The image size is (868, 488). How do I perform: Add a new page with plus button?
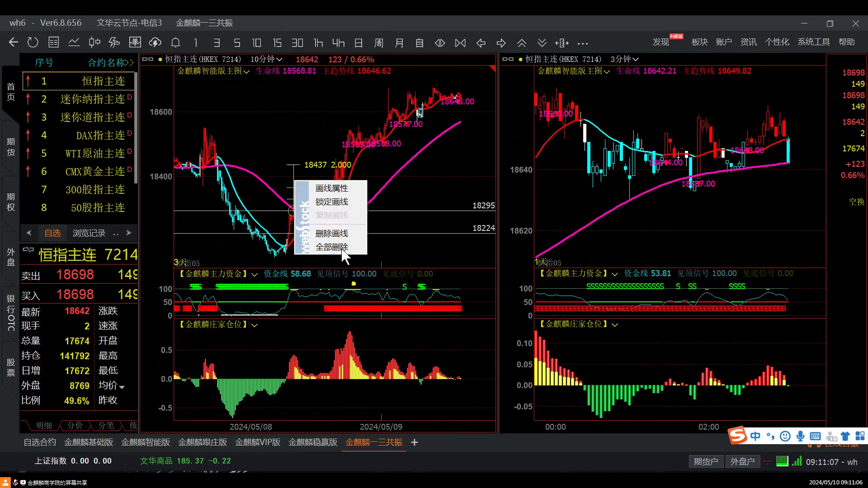pos(415,442)
